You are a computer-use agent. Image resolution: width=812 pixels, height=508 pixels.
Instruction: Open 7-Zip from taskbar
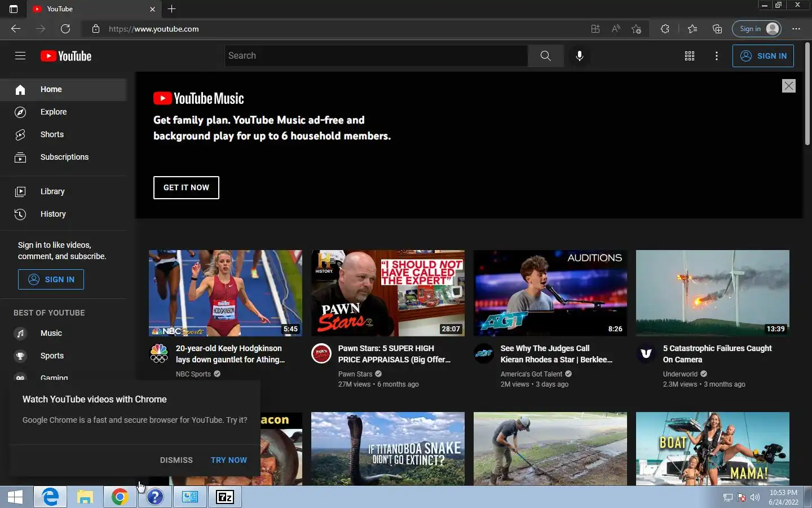pyautogui.click(x=225, y=497)
